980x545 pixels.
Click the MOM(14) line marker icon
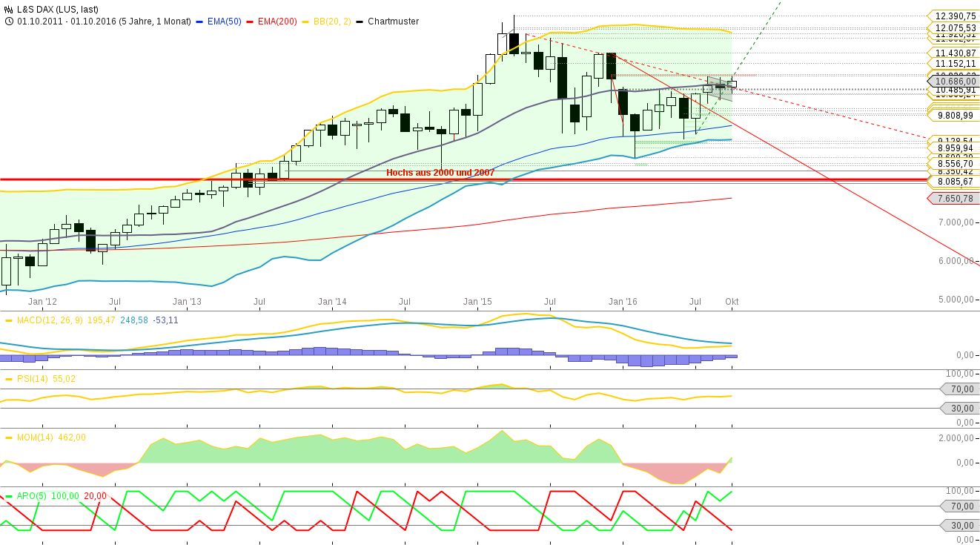pyautogui.click(x=9, y=437)
